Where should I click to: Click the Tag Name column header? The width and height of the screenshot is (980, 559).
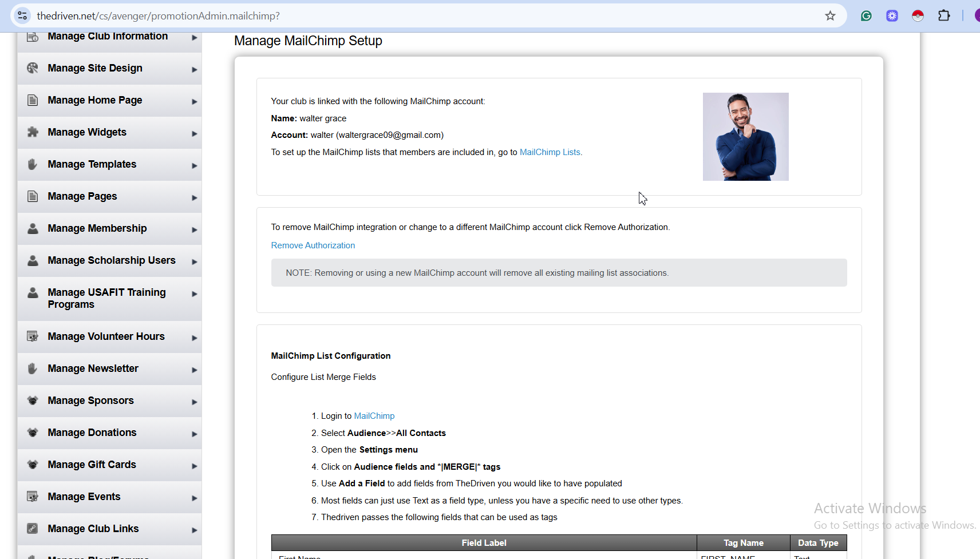click(744, 543)
